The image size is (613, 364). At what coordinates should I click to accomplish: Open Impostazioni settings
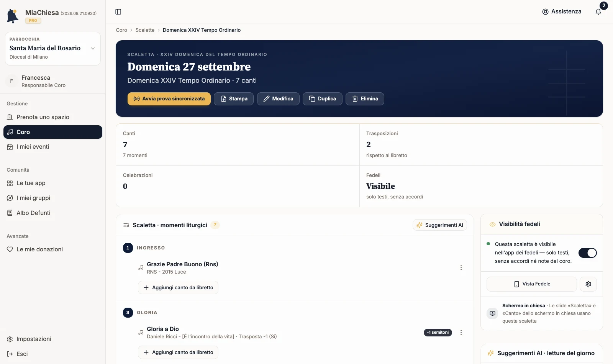53,339
